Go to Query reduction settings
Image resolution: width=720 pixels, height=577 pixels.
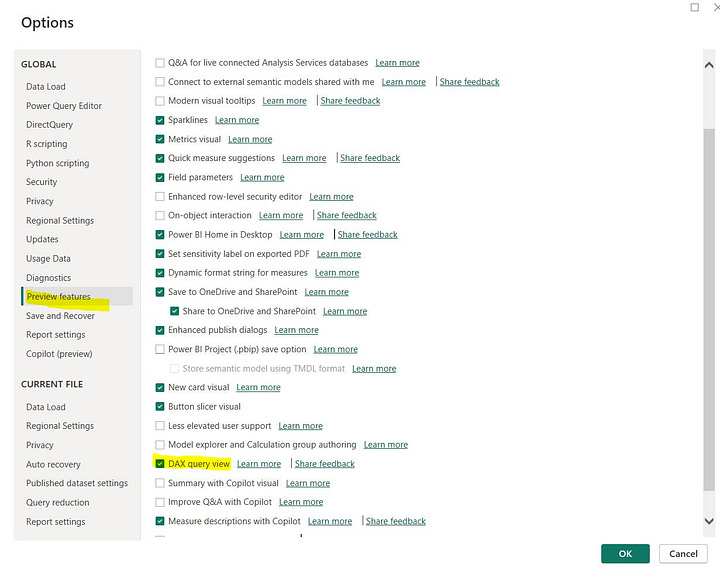point(58,502)
